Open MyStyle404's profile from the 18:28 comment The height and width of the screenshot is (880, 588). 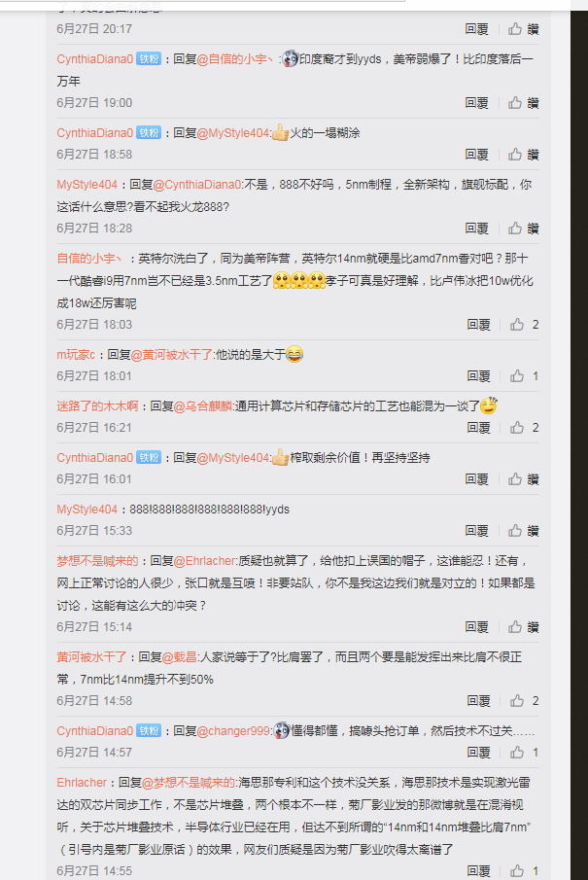pos(86,185)
